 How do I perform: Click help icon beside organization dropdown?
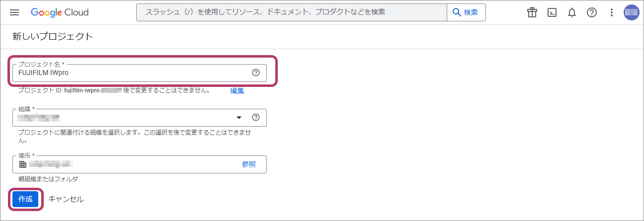tap(256, 118)
